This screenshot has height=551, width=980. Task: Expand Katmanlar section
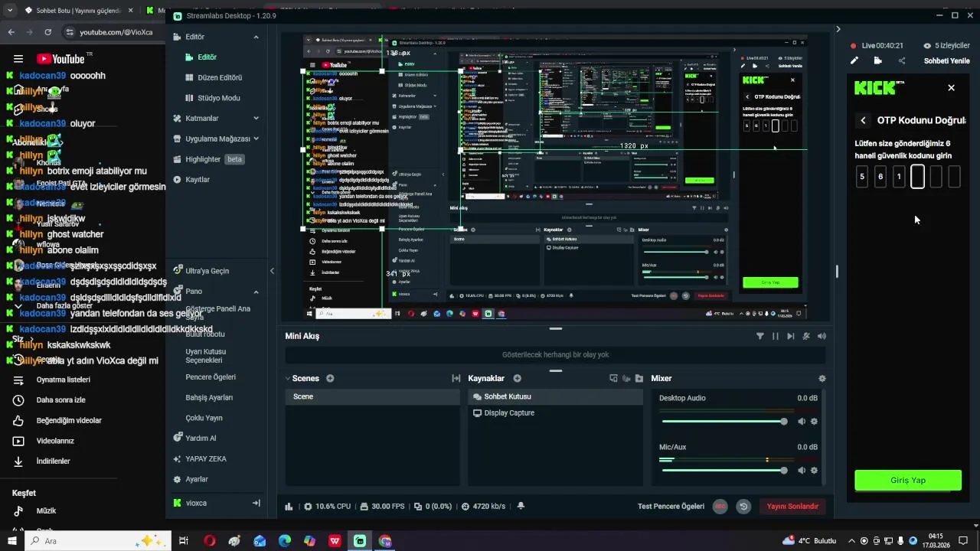pyautogui.click(x=256, y=119)
